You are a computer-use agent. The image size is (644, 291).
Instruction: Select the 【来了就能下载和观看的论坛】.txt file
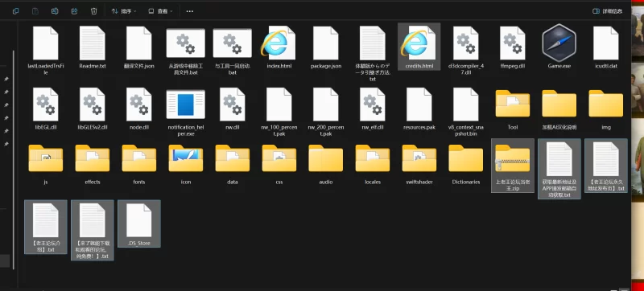tap(93, 231)
